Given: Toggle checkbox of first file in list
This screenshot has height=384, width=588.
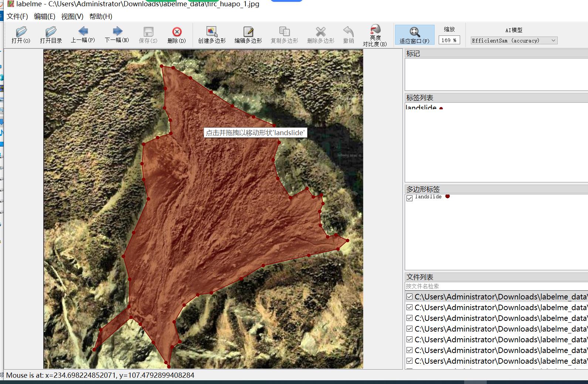Looking at the screenshot, I should pos(409,297).
